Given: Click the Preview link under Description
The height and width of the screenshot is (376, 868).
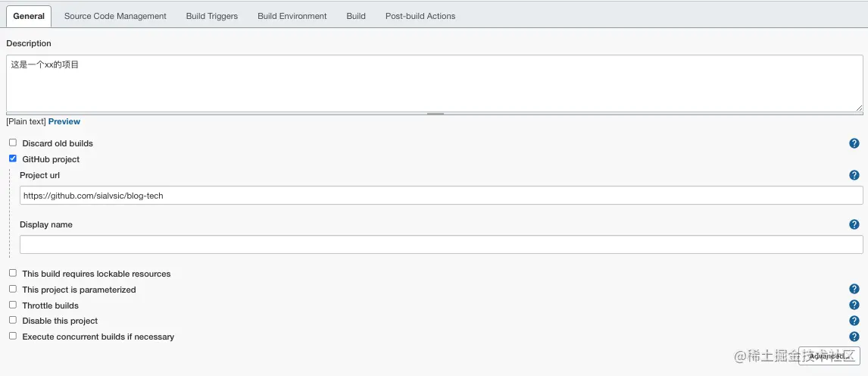Looking at the screenshot, I should 64,121.
